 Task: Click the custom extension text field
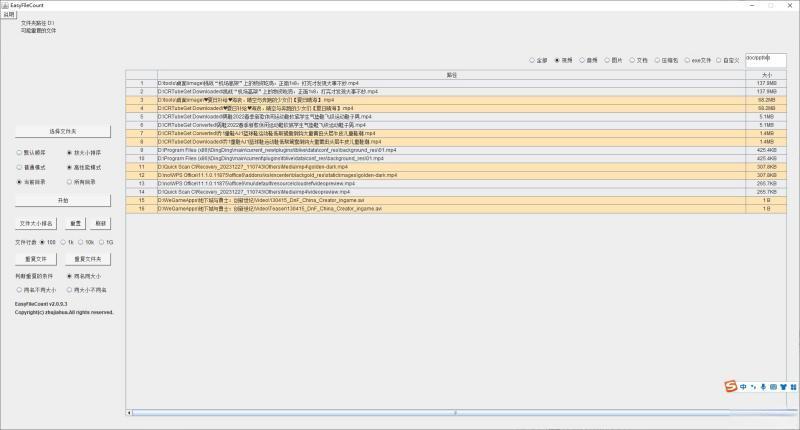pos(765,60)
